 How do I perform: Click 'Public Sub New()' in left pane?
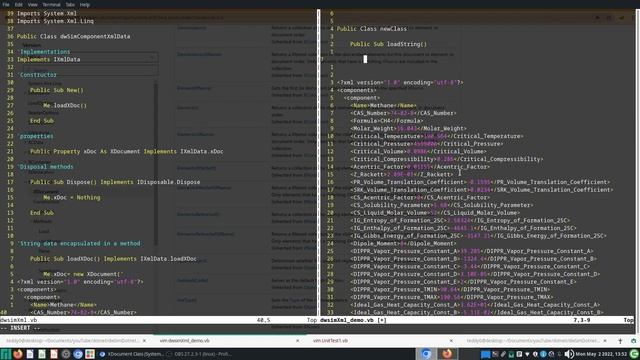[x=57, y=90]
